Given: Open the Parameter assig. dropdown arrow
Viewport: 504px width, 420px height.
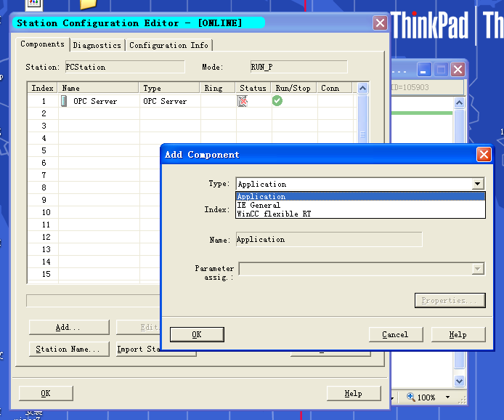Looking at the screenshot, I should (x=478, y=269).
